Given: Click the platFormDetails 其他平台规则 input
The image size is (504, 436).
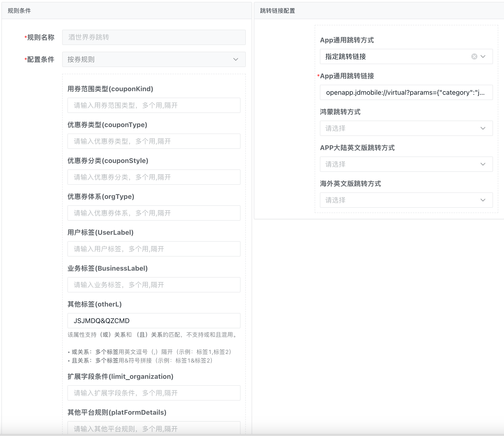Looking at the screenshot, I should point(154,428).
